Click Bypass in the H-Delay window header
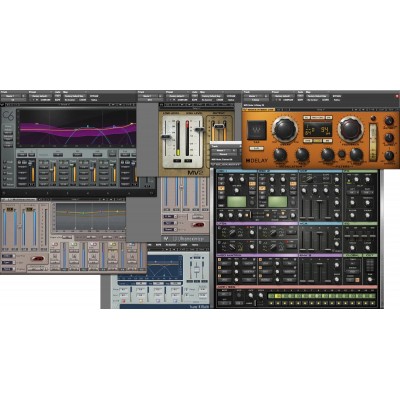Image resolution: width=400 pixels, height=400 pixels. 337,96
